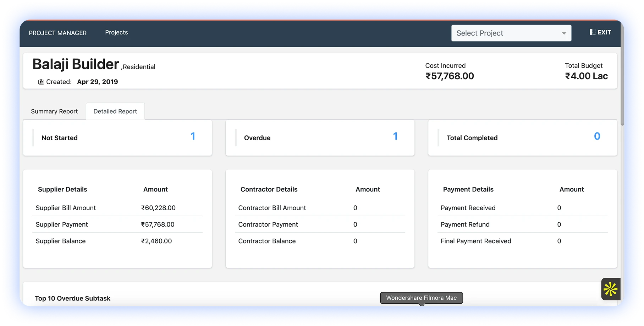Click the Wondershare Filmora Mac tooltip

click(422, 298)
